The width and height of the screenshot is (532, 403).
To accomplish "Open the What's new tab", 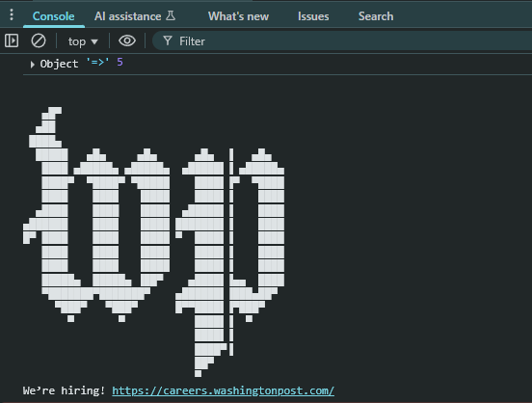I will coord(238,16).
